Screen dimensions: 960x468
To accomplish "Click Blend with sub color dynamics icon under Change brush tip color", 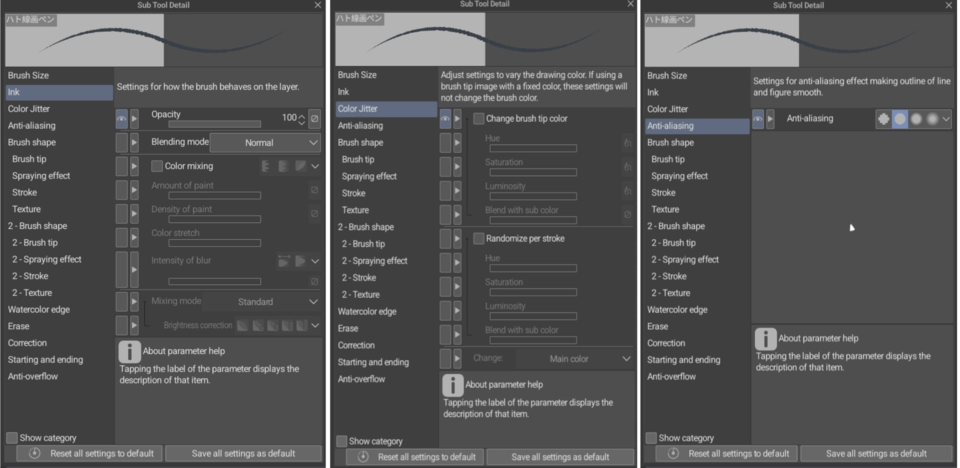I will [x=628, y=214].
